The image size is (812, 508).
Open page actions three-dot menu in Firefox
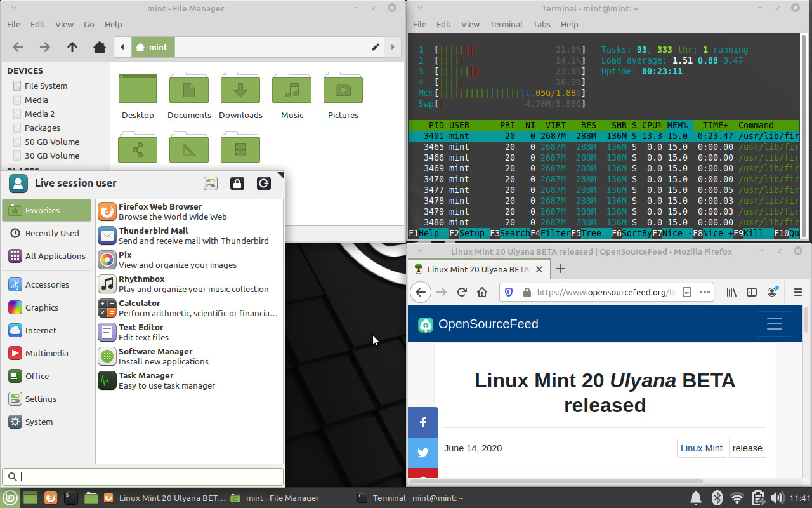click(705, 292)
